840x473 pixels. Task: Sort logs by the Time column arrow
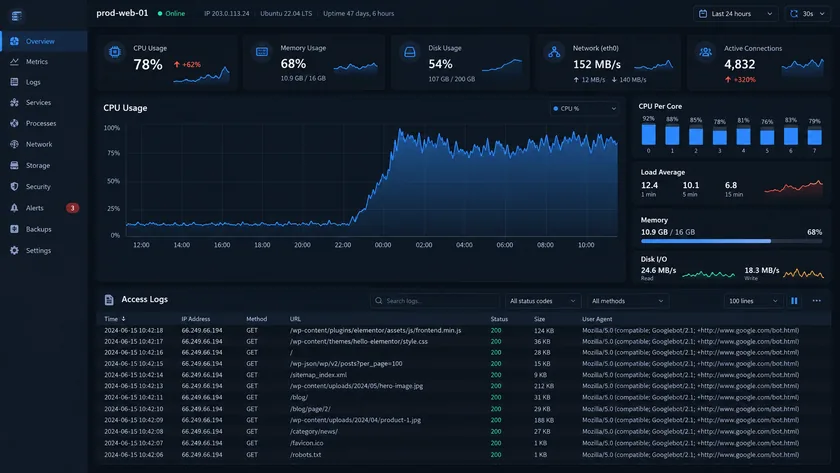click(123, 319)
